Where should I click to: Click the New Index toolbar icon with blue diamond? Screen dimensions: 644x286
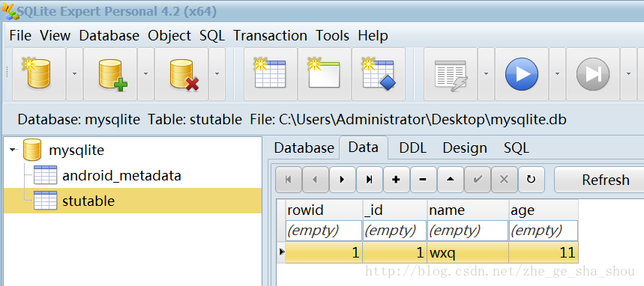pyautogui.click(x=379, y=74)
